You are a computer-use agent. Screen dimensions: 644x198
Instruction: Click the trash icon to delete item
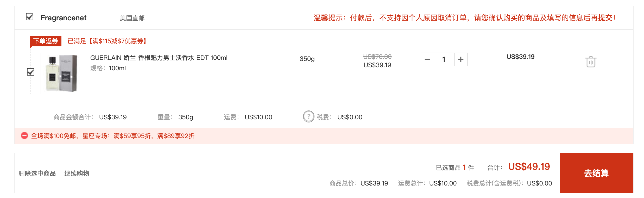[x=591, y=62]
